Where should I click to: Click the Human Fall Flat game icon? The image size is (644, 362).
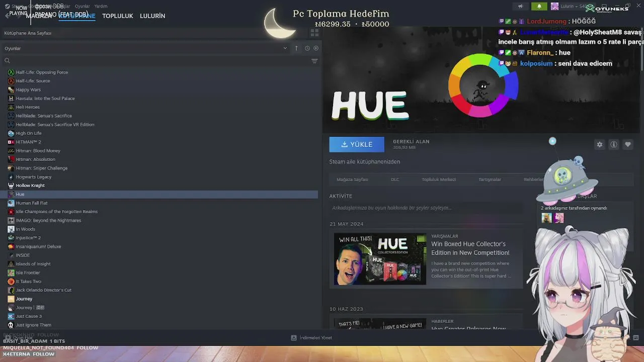(x=11, y=203)
